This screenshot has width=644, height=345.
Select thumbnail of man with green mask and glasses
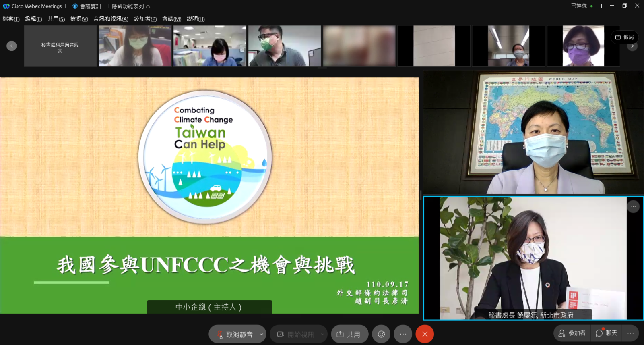[x=285, y=46]
